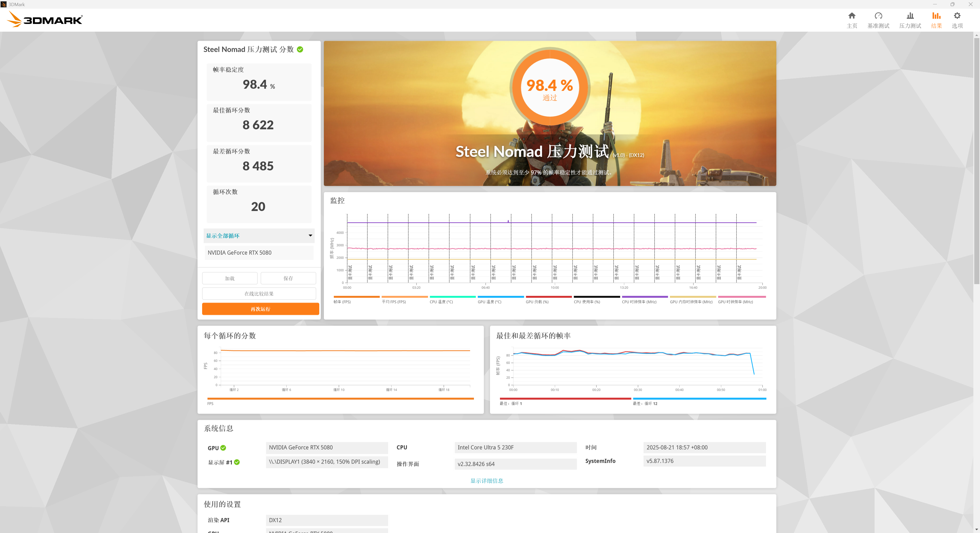Click the frame rate FPS legend color bar
This screenshot has height=533, width=980.
click(x=356, y=296)
